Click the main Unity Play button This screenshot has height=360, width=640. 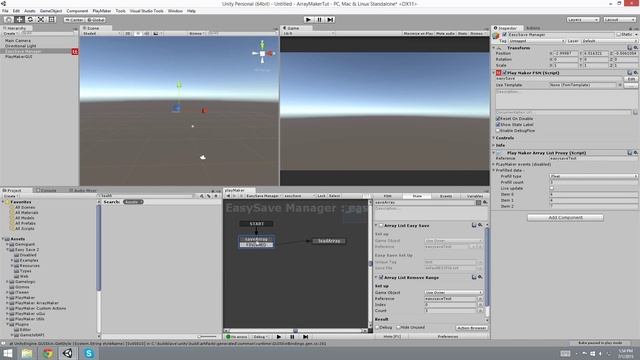(309, 20)
